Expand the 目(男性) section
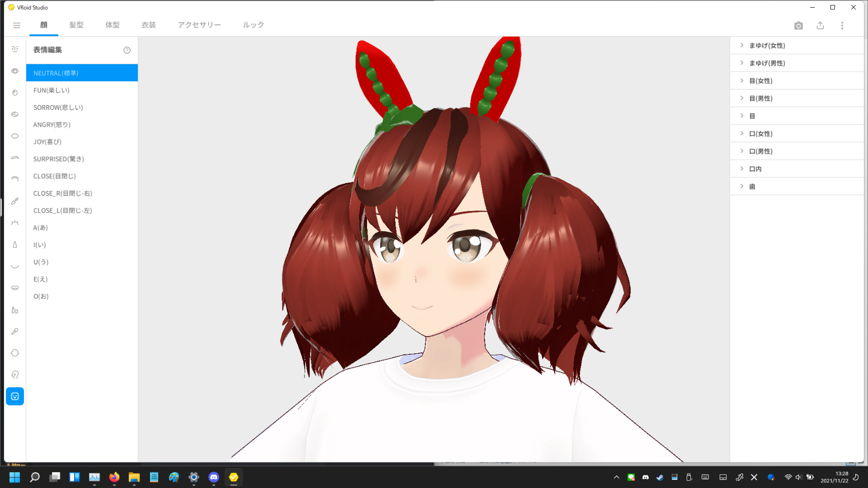Viewport: 868px width, 488px height. pyautogui.click(x=797, y=98)
